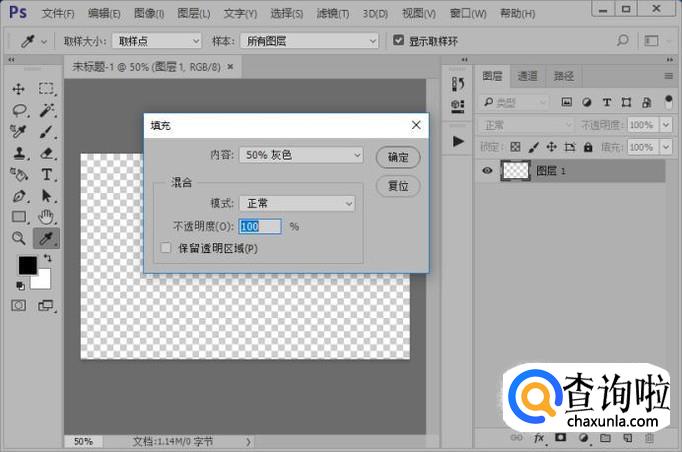Screen dimensions: 682x452
Task: Open Layers panel options menu
Action: click(x=669, y=76)
